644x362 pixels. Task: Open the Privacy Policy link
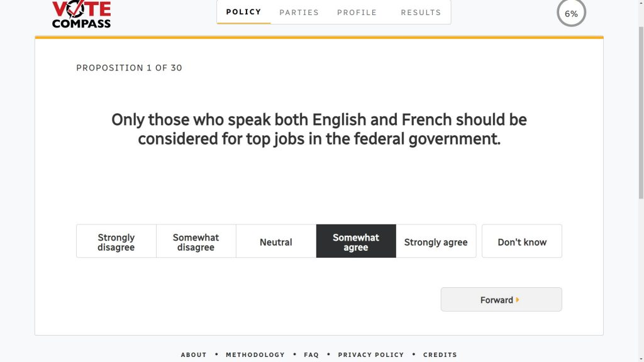[371, 354]
